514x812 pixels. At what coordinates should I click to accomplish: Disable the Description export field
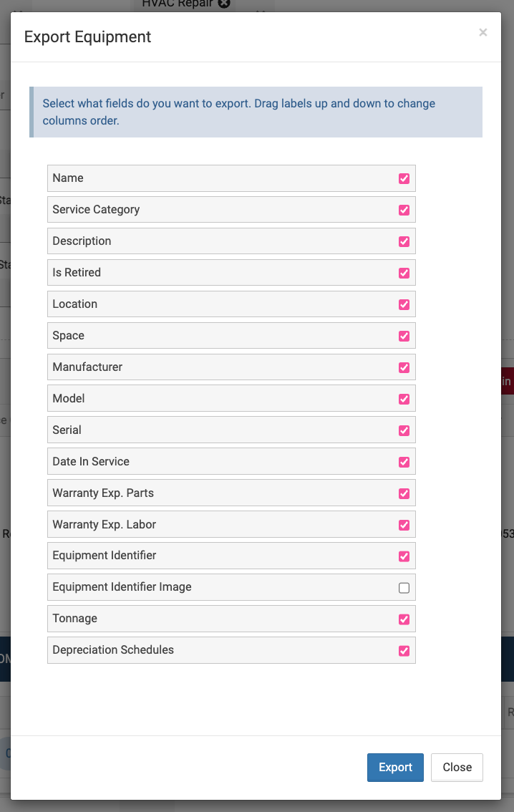click(x=404, y=241)
